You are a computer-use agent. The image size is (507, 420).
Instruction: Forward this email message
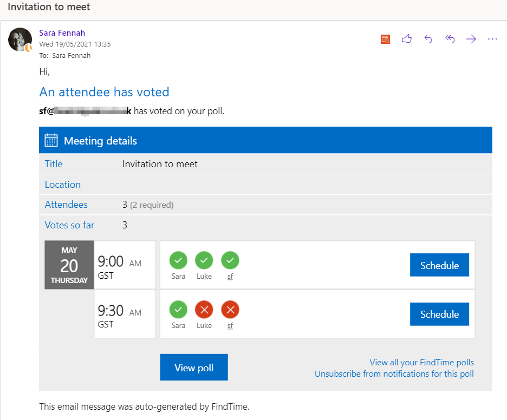(x=471, y=39)
